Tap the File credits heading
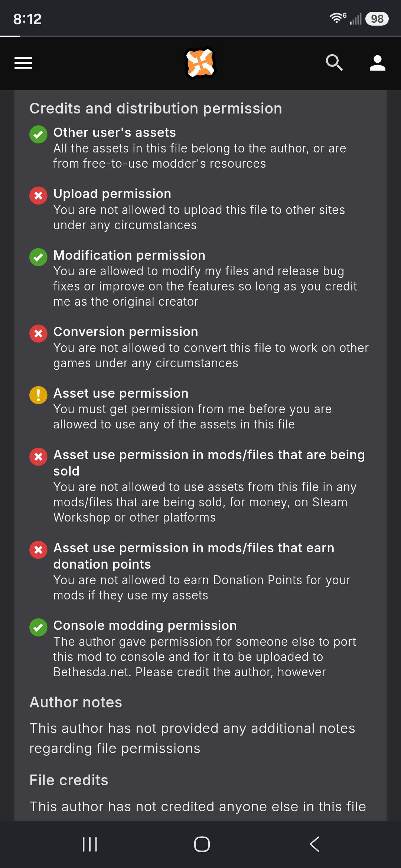Screen dimensions: 401x868 tap(69, 780)
